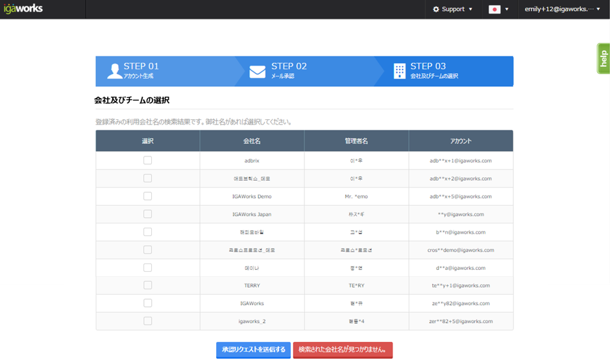The height and width of the screenshot is (364, 610).
Task: Check the box for d**a@igaworks.com row
Action: pos(147,267)
